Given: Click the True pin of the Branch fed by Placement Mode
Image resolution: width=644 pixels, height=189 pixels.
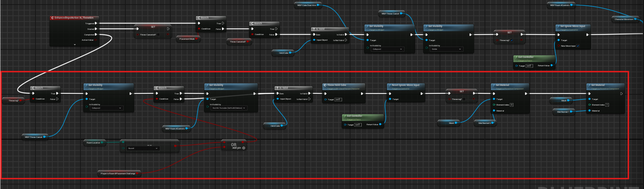Looking at the screenshot, I should (223, 23).
